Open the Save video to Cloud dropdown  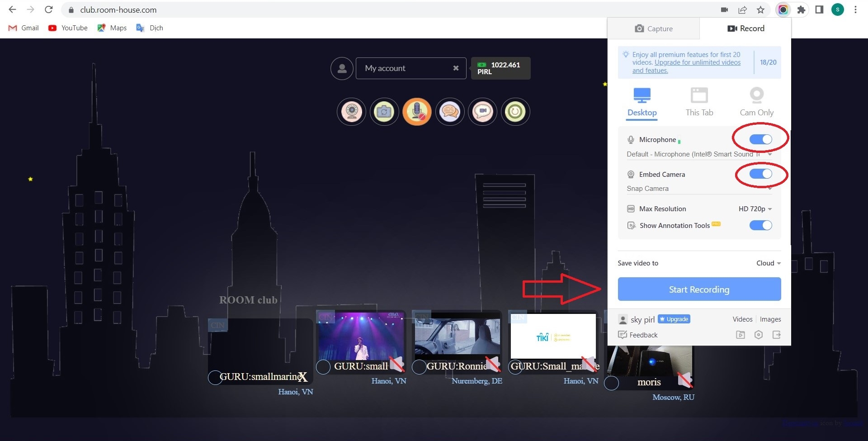coord(769,263)
